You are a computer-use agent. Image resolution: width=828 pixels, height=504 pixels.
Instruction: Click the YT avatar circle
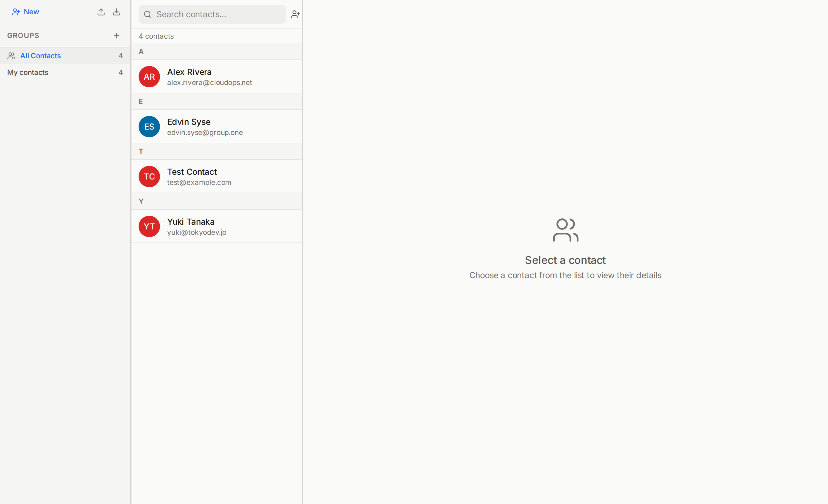pos(149,227)
